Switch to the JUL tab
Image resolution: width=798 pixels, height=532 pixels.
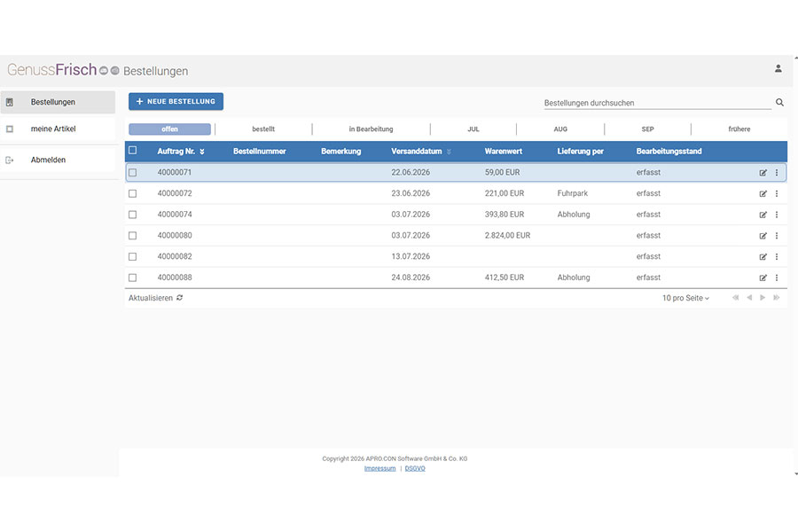click(x=473, y=129)
